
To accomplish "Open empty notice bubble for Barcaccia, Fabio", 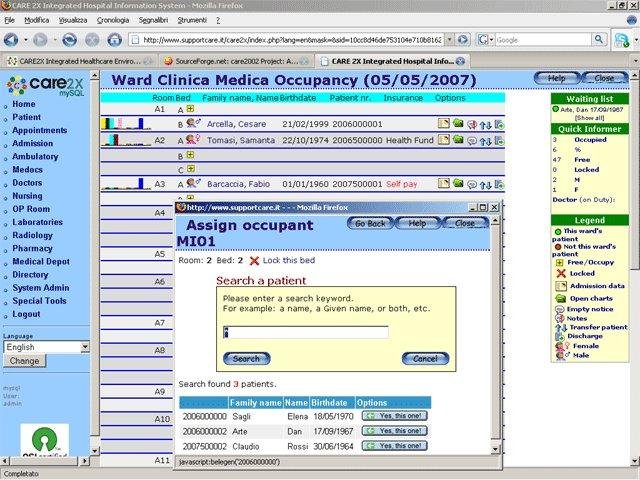I will tap(472, 185).
